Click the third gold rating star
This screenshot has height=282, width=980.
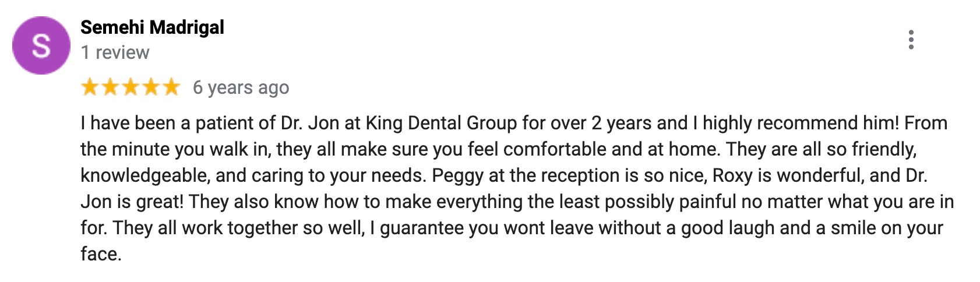pos(131,87)
